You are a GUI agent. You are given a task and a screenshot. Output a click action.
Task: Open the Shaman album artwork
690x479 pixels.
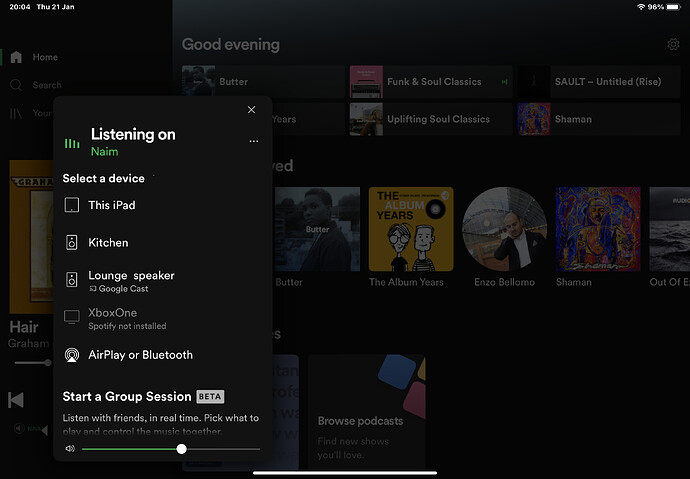point(598,229)
